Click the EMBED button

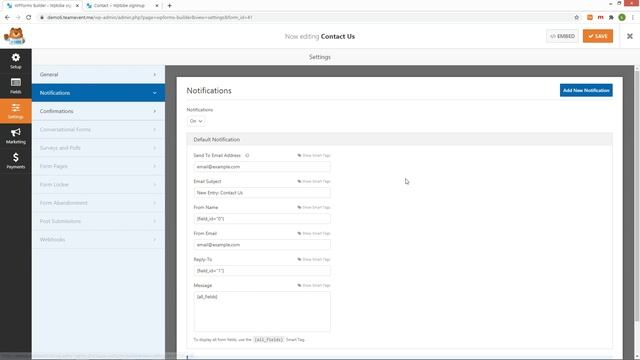pyautogui.click(x=562, y=36)
